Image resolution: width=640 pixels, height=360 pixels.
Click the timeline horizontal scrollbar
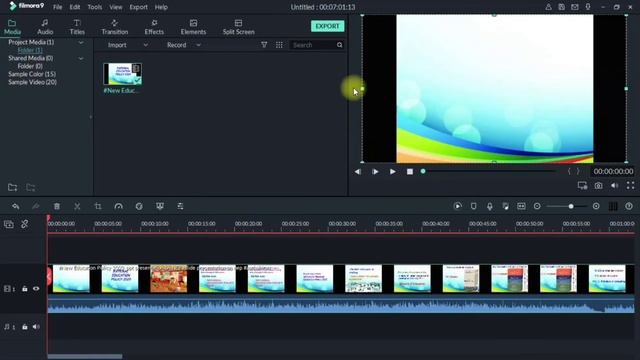(x=84, y=356)
